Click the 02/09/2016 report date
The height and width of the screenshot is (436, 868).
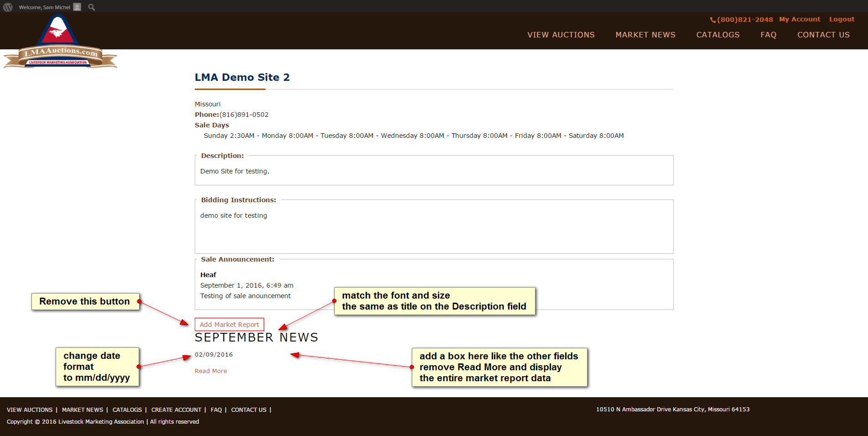(x=213, y=355)
